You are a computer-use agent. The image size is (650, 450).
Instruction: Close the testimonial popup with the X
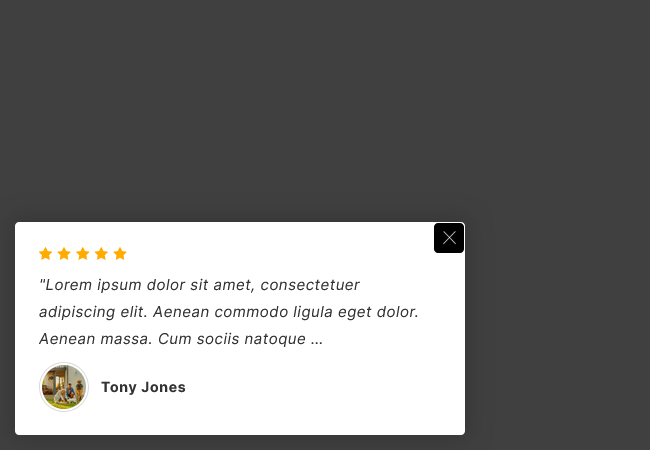(449, 238)
